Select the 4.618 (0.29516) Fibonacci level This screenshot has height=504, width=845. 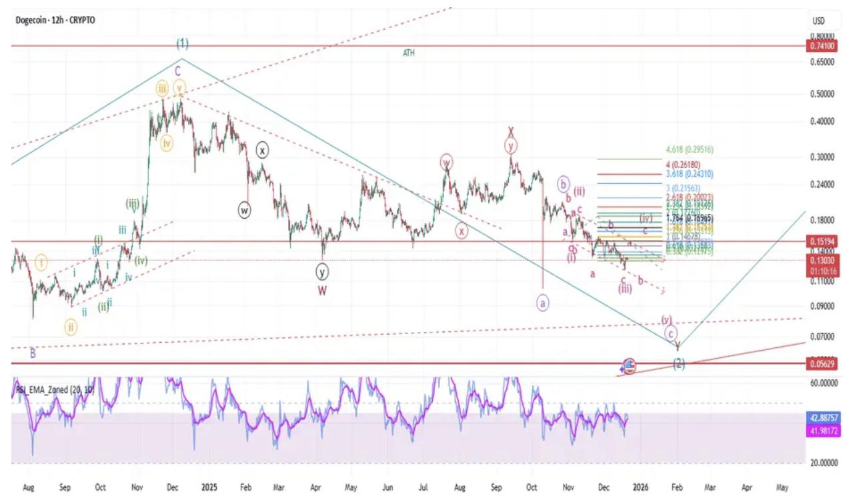(689, 151)
